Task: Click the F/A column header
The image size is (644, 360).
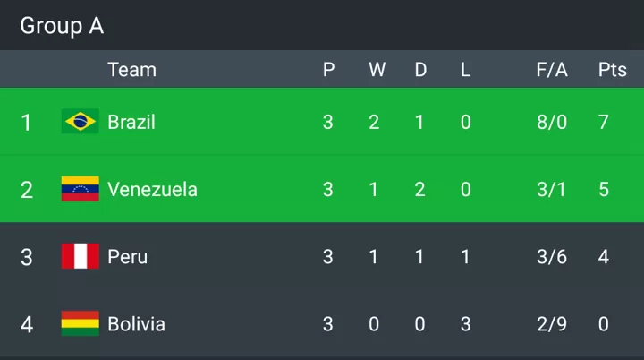Action: (552, 70)
